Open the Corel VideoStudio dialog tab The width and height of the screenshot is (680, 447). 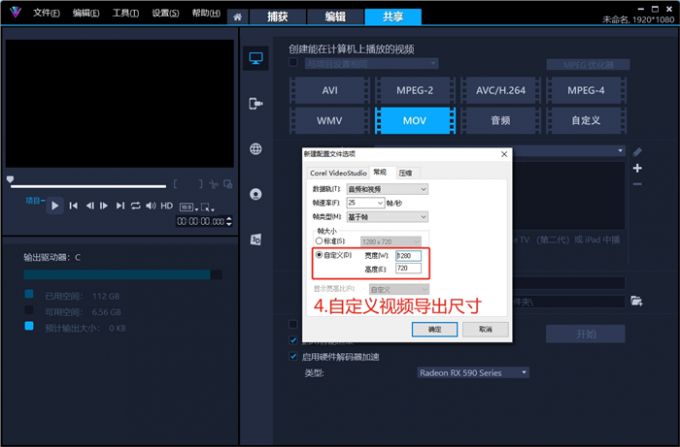(338, 173)
